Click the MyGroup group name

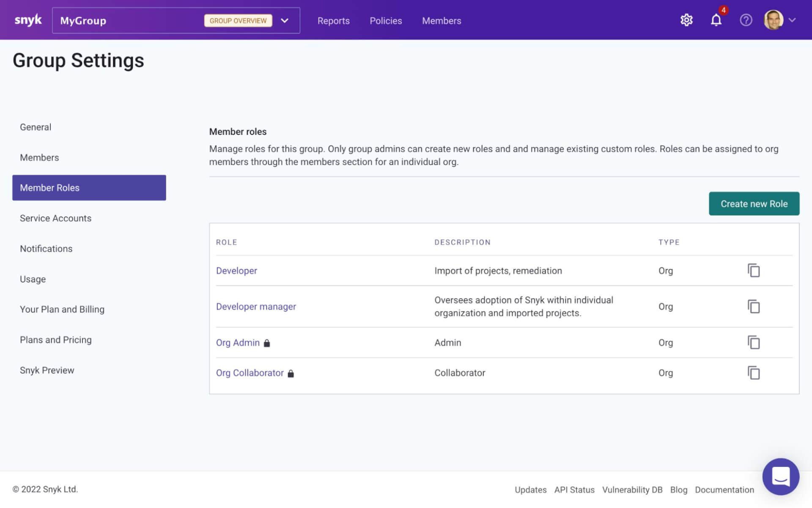pyautogui.click(x=83, y=21)
